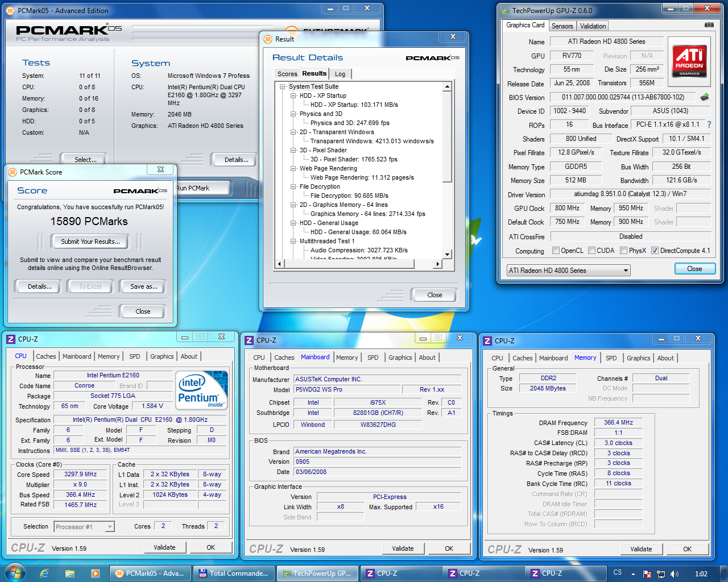The image size is (728, 582).
Task: Open the Scores tab in Result Details
Action: (287, 74)
